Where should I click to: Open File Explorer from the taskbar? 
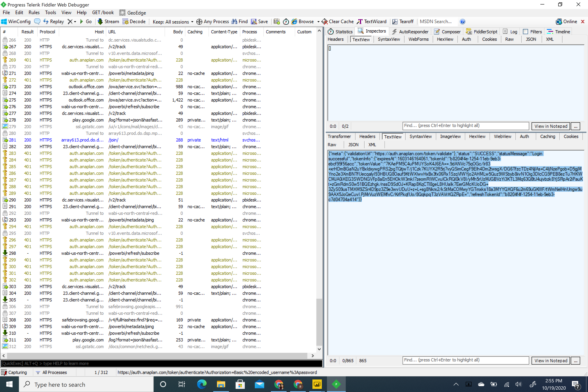pyautogui.click(x=221, y=384)
